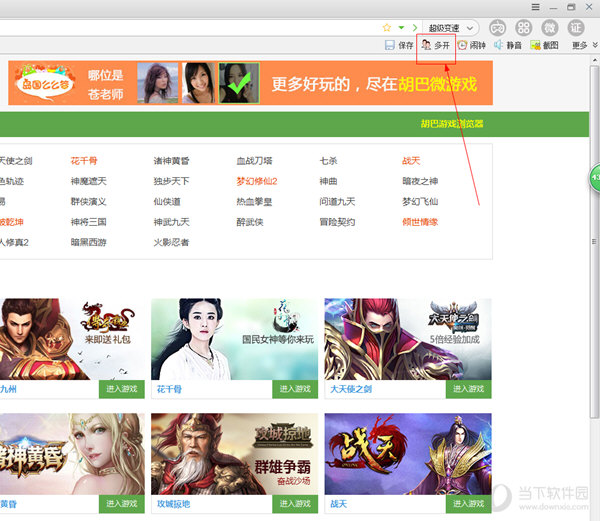Open the 问道九天 game link
The image size is (600, 521).
coord(338,202)
